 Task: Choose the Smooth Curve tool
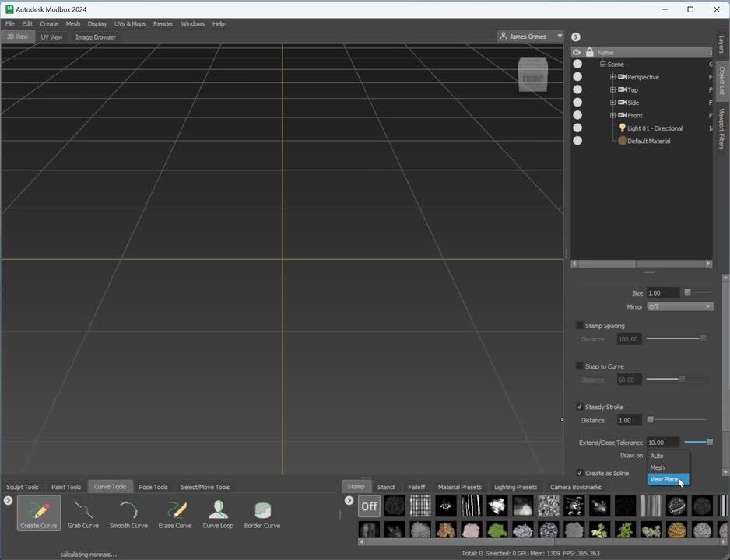pos(128,513)
